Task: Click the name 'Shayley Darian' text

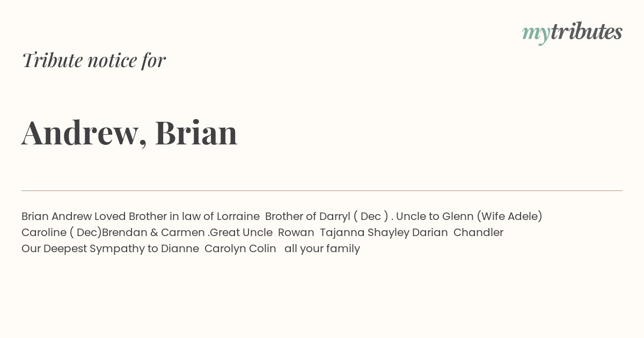Action: 408,233
